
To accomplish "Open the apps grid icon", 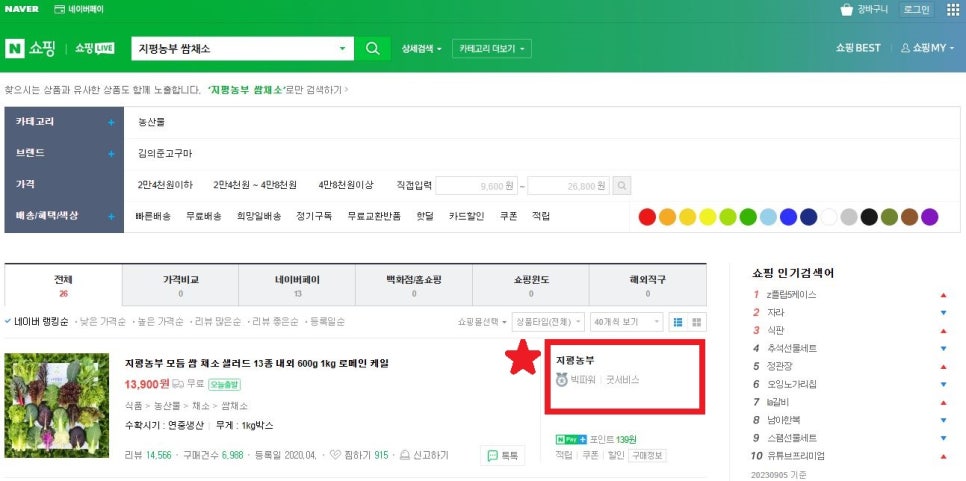I will 952,9.
